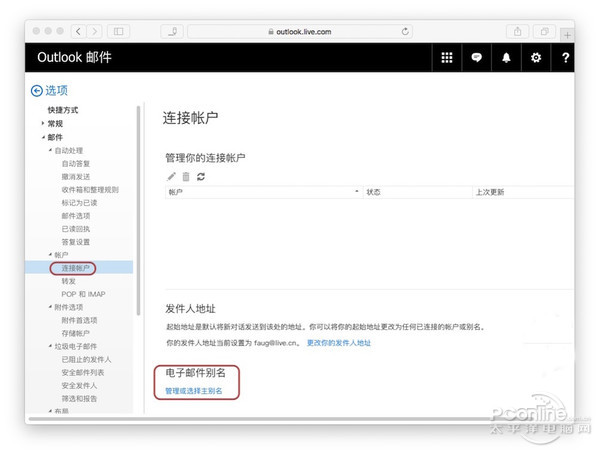Viewport: 600px width, 454px height.
Task: Select 撤消发送 in the sidebar
Action: click(76, 176)
